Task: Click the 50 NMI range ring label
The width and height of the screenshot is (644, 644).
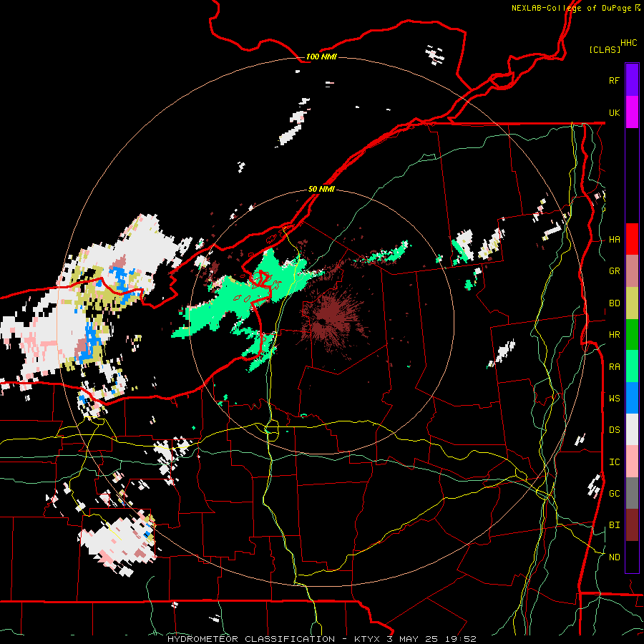Action: (321, 189)
